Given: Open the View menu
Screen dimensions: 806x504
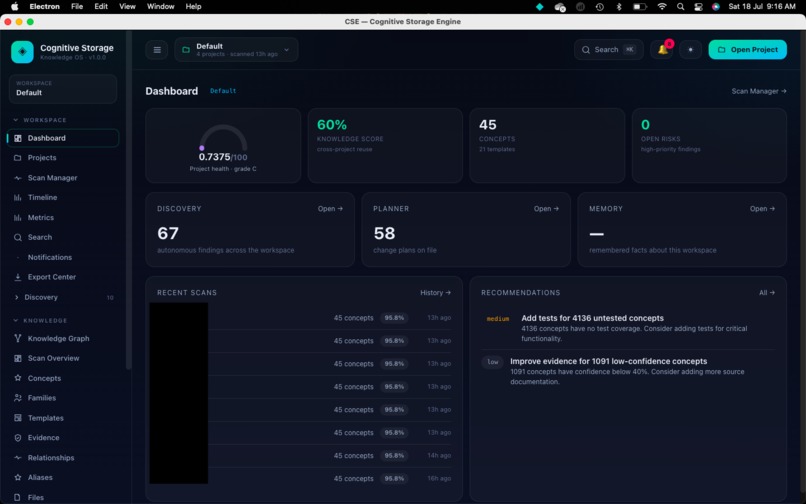Looking at the screenshot, I should click(127, 7).
